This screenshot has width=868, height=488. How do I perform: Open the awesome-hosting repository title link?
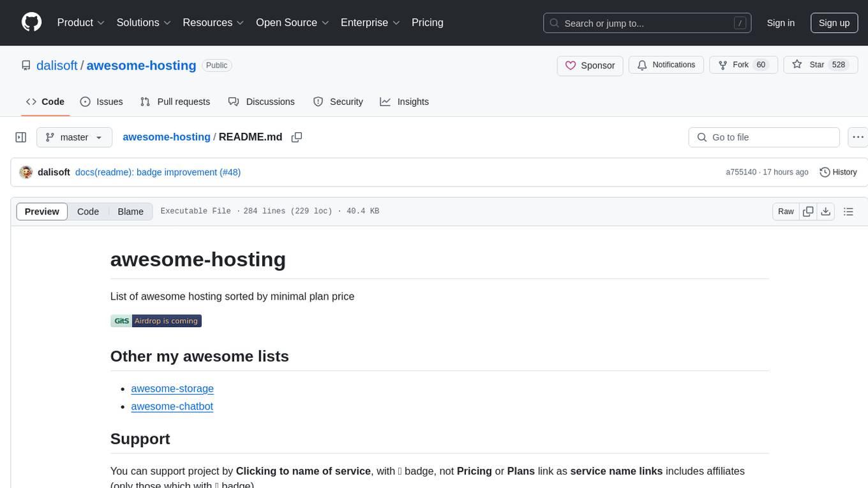click(x=141, y=65)
